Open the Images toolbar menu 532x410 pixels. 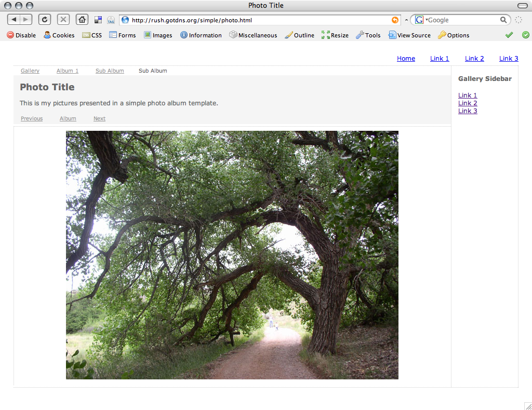click(x=158, y=35)
